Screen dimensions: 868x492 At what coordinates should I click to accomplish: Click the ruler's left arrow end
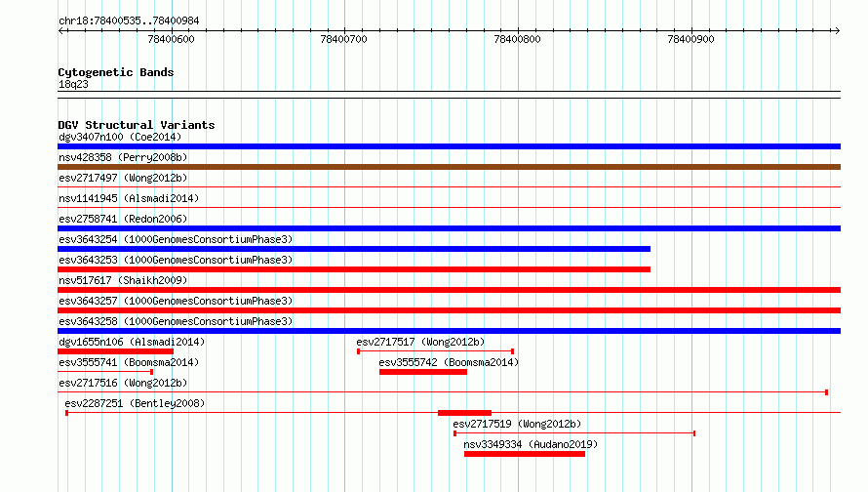(x=60, y=30)
